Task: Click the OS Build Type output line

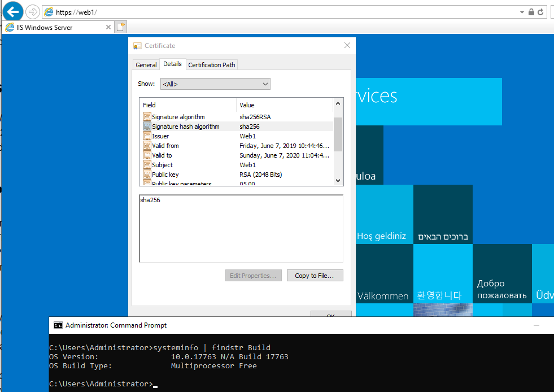Action: click(153, 366)
